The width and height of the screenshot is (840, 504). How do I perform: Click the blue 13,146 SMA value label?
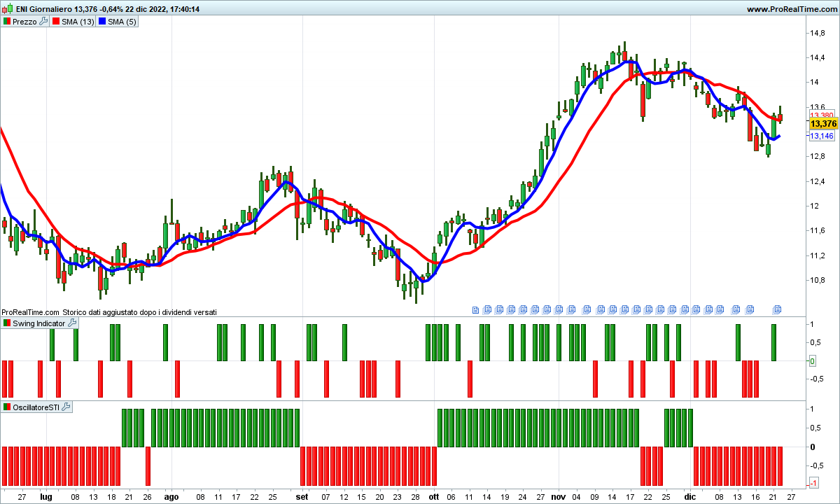click(x=822, y=136)
